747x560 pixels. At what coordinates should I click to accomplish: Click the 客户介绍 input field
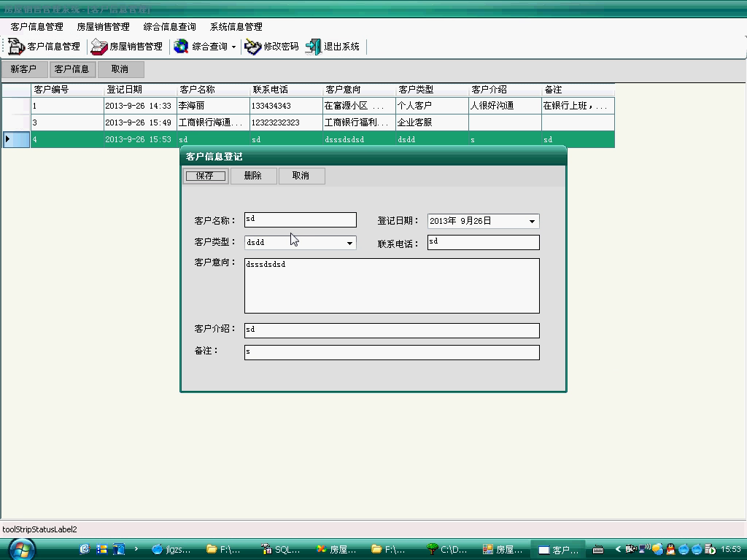pyautogui.click(x=392, y=330)
